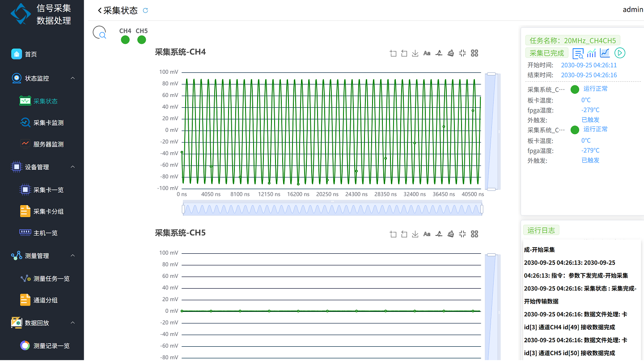Download the CH4 chart as image
The width and height of the screenshot is (644, 361).
[x=415, y=53]
